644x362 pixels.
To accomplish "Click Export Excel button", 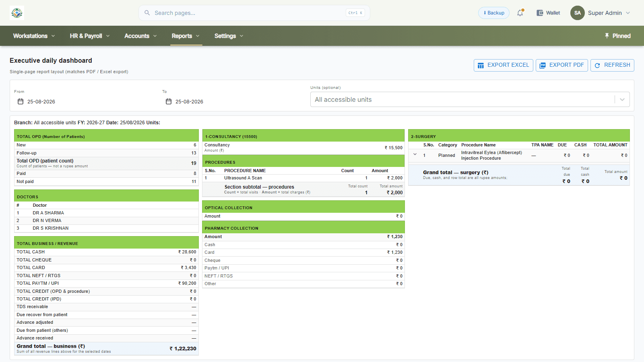I will [x=504, y=65].
